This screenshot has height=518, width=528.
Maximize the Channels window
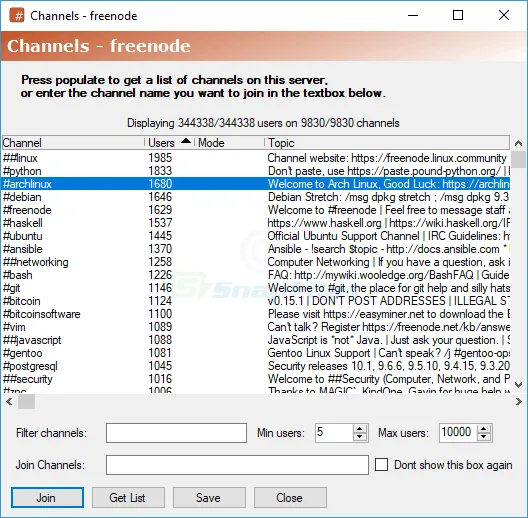[458, 15]
